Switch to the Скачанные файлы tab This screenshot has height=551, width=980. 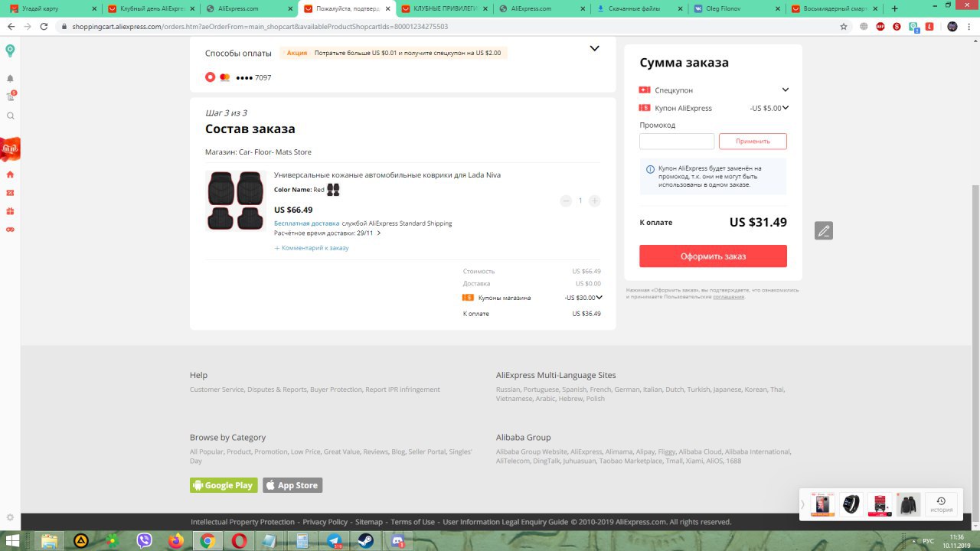(639, 8)
